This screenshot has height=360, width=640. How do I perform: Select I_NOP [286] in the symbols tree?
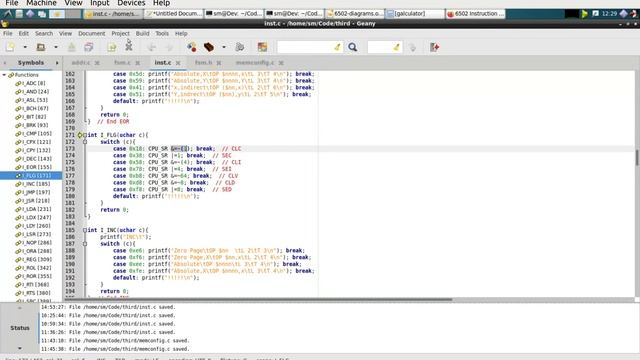coord(36,242)
